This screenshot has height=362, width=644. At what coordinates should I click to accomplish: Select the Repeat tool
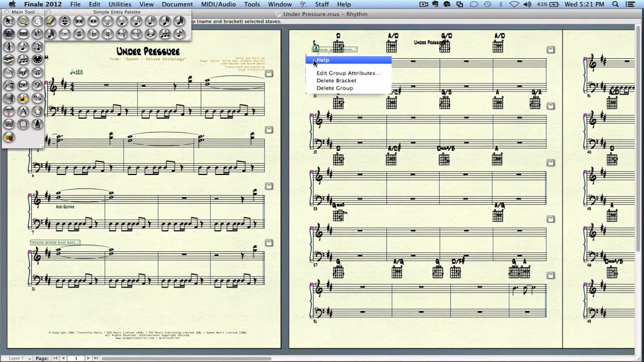[x=9, y=98]
